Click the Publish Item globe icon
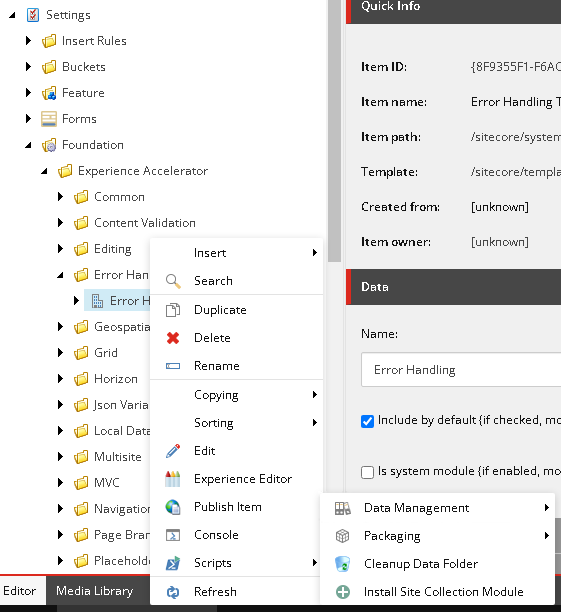The image size is (561, 612). coord(173,507)
